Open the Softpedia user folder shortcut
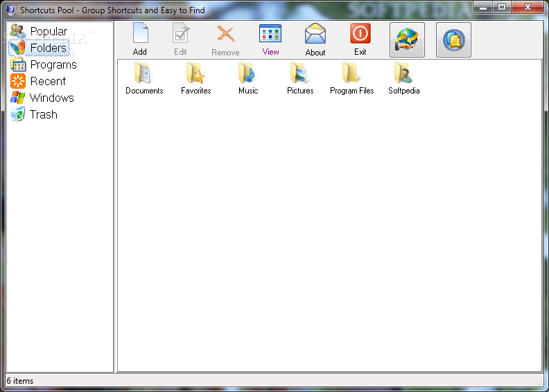 [x=403, y=73]
